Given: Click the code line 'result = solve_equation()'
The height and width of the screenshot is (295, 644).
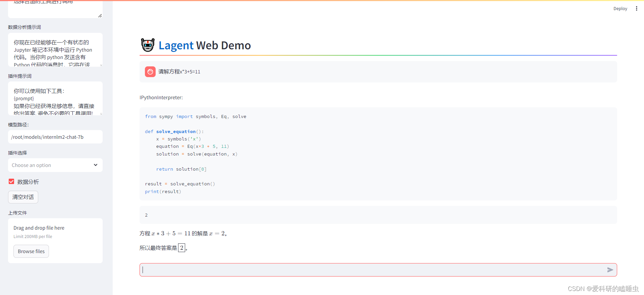Looking at the screenshot, I should pyautogui.click(x=180, y=184).
